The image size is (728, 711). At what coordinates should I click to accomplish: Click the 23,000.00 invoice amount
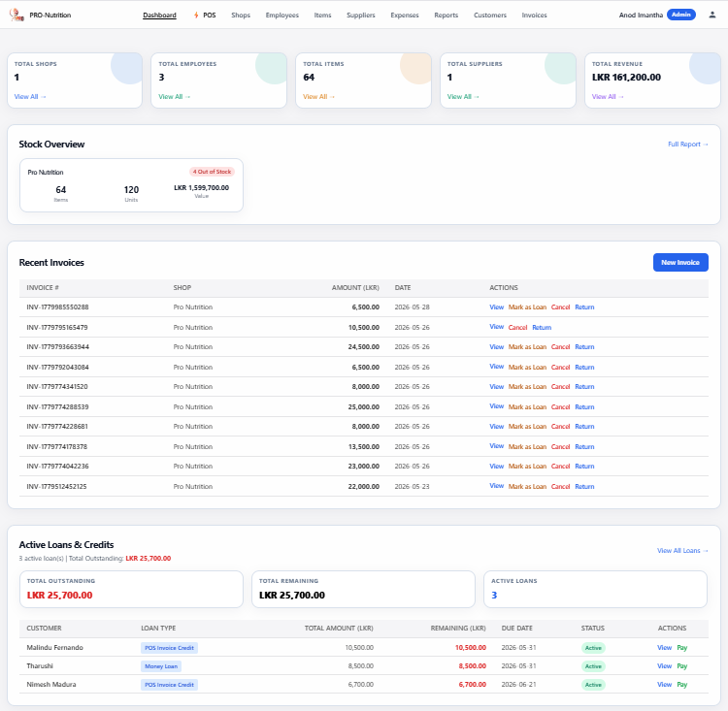(x=364, y=466)
